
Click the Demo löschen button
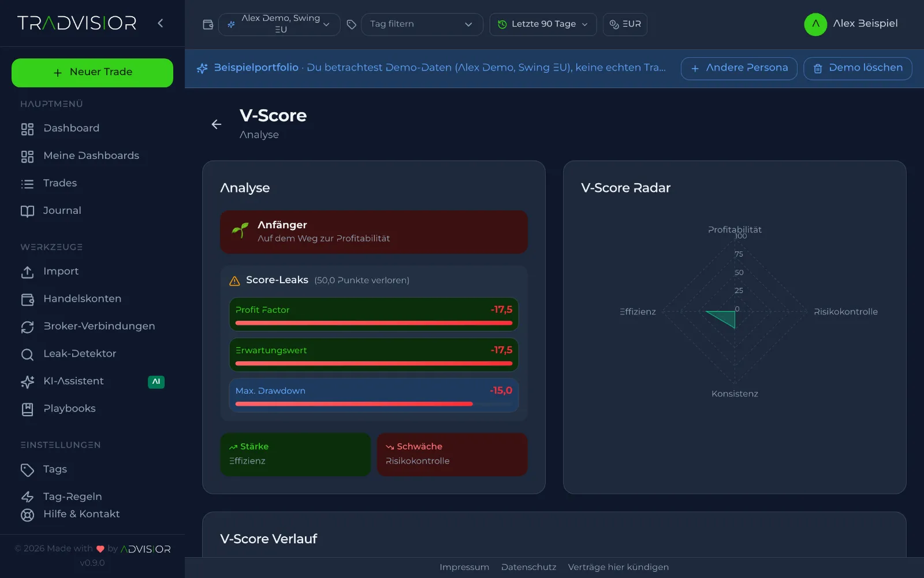pyautogui.click(x=858, y=68)
